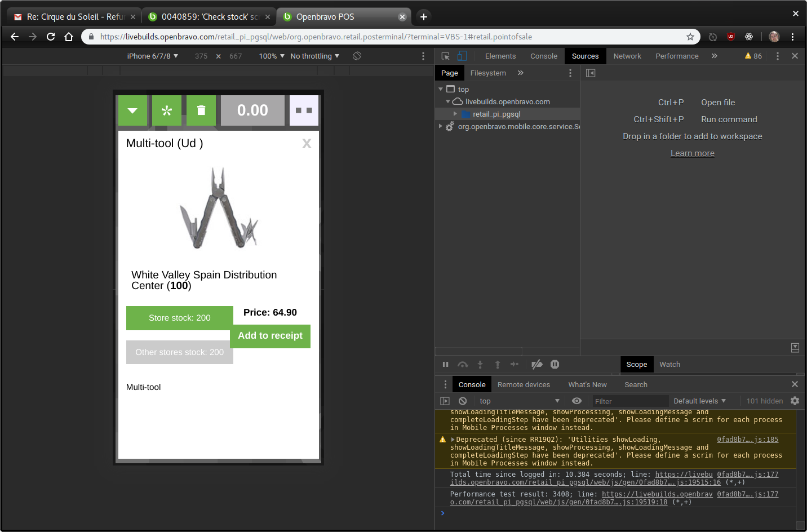Open console settings gear icon
The height and width of the screenshot is (532, 807).
point(795,401)
